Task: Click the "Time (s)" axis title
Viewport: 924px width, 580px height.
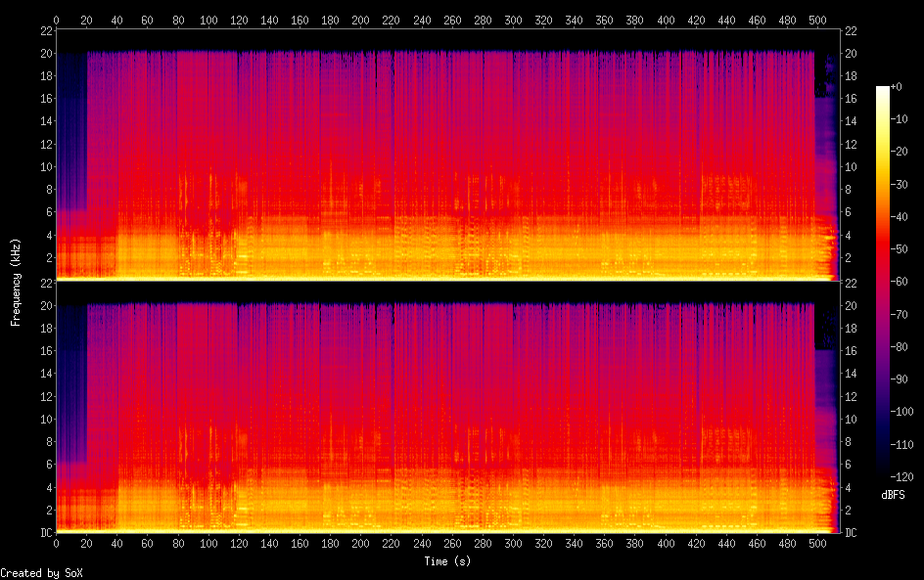Action: click(x=447, y=561)
